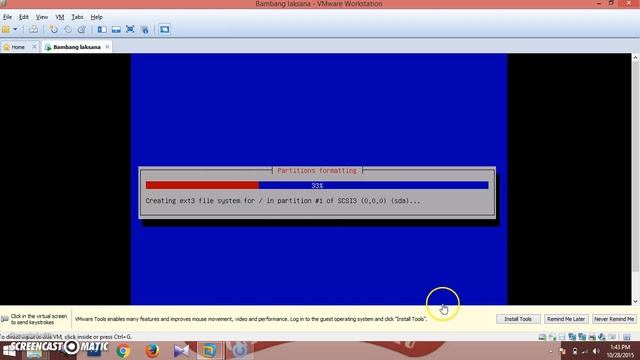Image resolution: width=640 pixels, height=360 pixels.
Task: Click the volume speaker tray icon
Action: [x=596, y=351]
